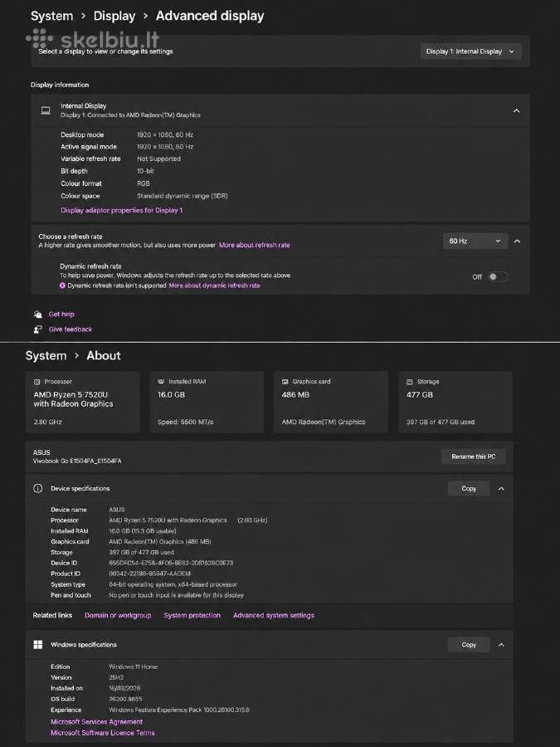Image resolution: width=560 pixels, height=747 pixels.
Task: Click the Processor card icon
Action: (37, 382)
